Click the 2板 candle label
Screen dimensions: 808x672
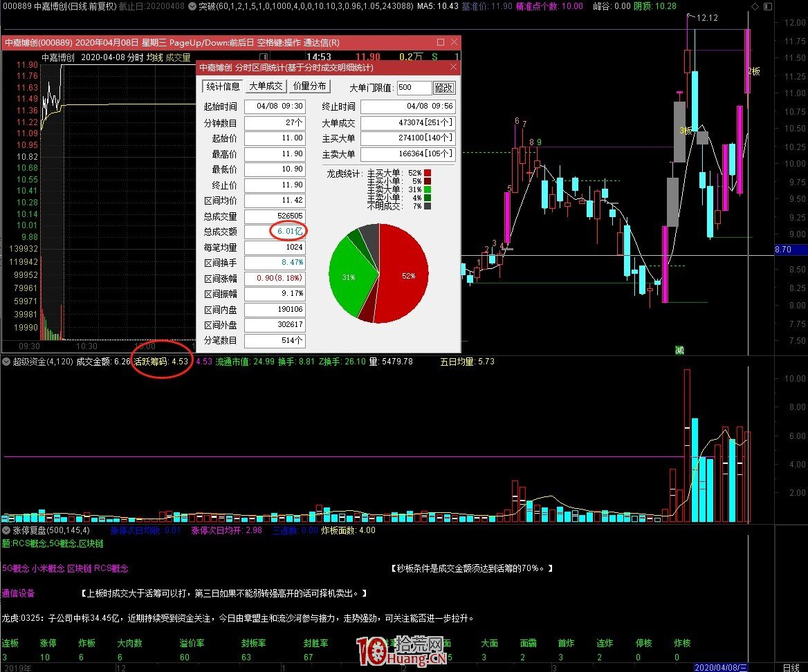point(755,72)
